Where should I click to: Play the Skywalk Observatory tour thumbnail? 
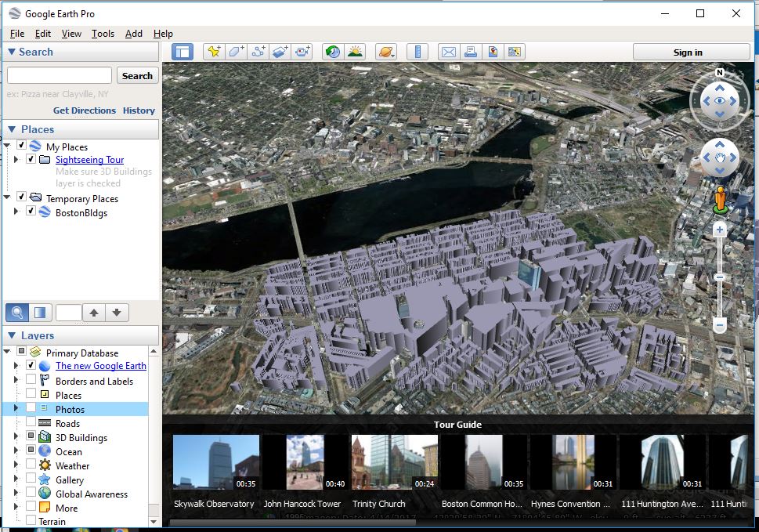point(216,461)
